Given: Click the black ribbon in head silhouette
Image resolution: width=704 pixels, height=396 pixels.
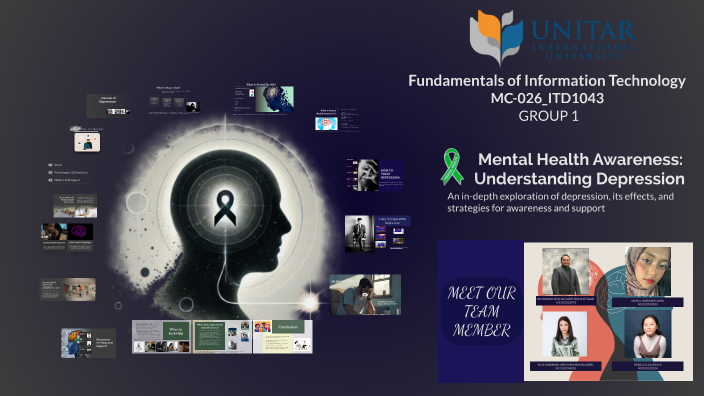Looking at the screenshot, I should (x=225, y=208).
